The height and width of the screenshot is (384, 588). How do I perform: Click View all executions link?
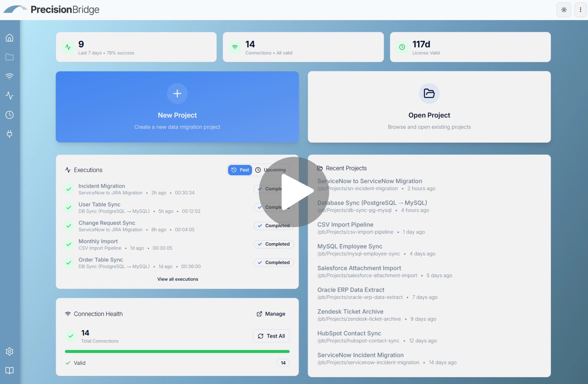(178, 279)
